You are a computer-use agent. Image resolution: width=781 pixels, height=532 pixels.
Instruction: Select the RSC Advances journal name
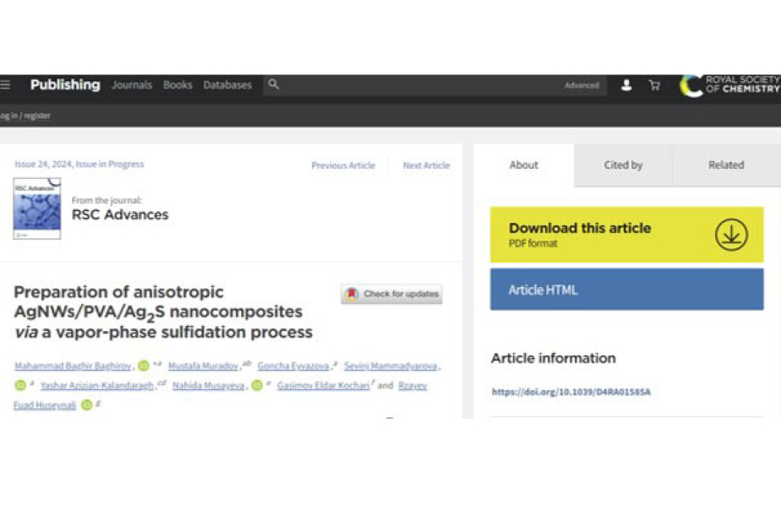tap(120, 214)
